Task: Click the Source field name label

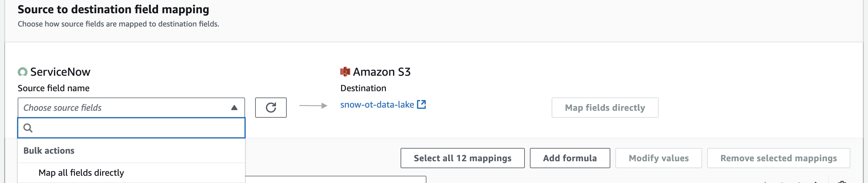Action: (54, 88)
